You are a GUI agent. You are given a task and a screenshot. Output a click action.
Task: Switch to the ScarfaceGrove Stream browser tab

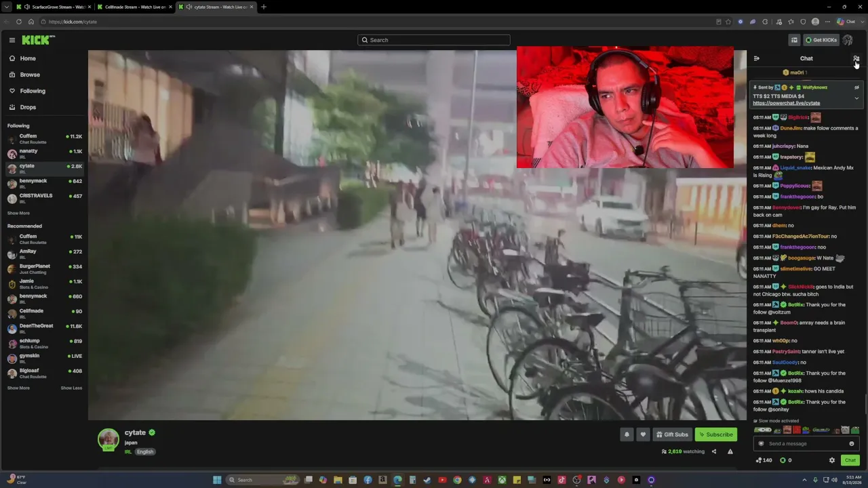coord(53,7)
